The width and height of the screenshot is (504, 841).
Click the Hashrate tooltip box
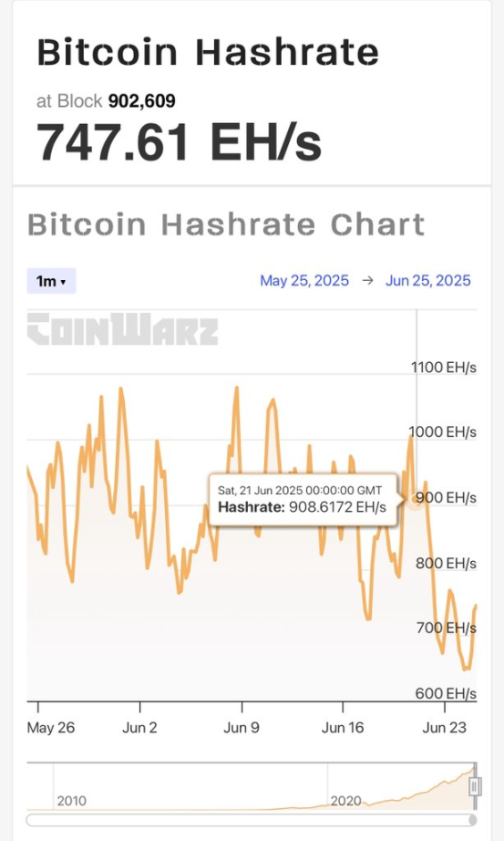tap(303, 499)
